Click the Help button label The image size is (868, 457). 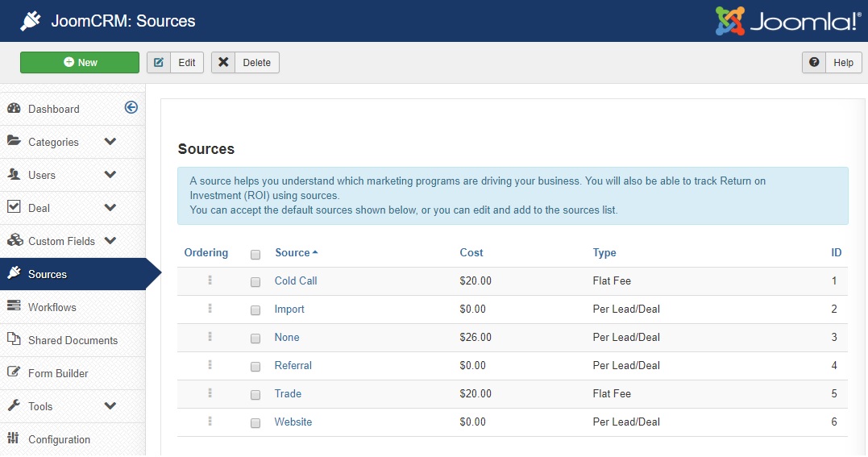pos(843,63)
